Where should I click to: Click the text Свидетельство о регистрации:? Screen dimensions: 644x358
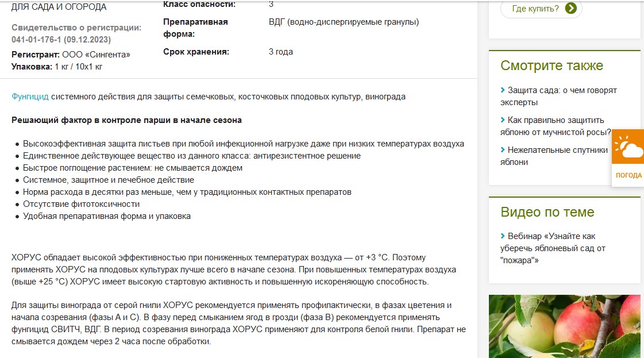[76, 28]
